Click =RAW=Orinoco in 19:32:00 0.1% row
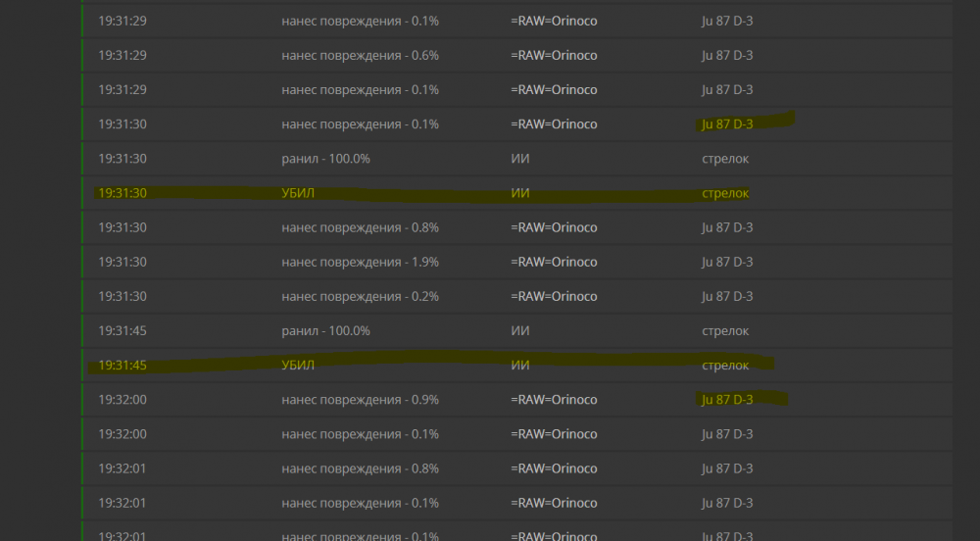Viewport: 980px width, 541px height. point(554,433)
